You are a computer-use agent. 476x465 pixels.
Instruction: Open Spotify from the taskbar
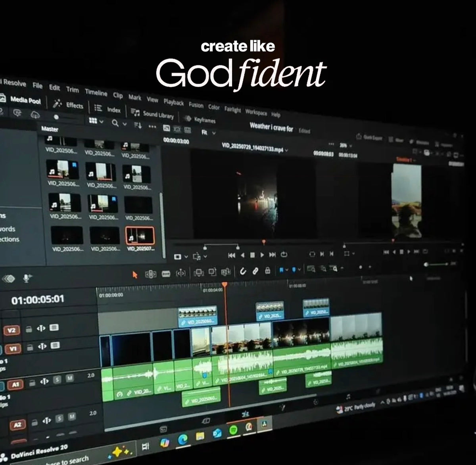pos(233,429)
